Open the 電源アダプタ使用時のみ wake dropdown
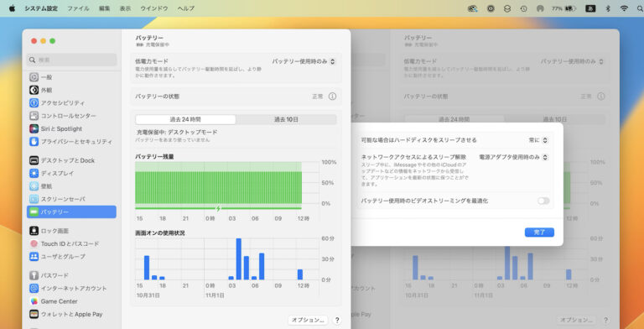This screenshot has width=644, height=329. [513, 157]
